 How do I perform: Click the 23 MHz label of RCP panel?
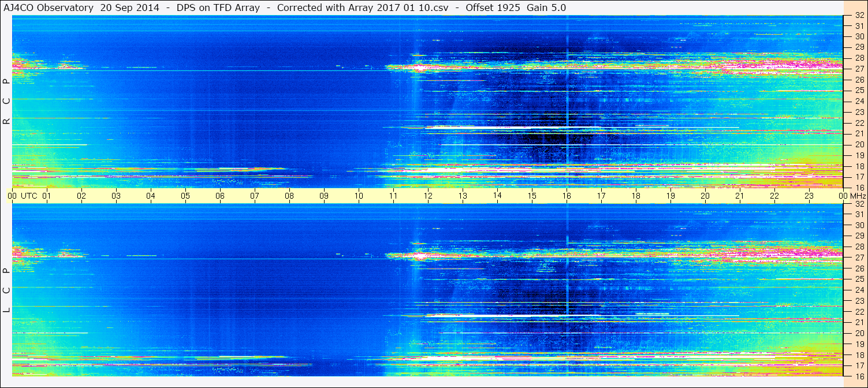(x=859, y=112)
